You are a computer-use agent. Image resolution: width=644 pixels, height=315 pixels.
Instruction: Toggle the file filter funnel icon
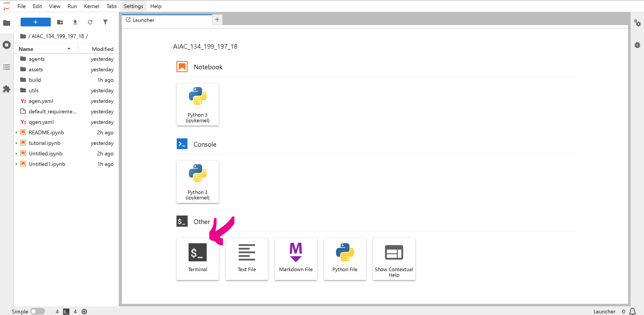coord(105,22)
